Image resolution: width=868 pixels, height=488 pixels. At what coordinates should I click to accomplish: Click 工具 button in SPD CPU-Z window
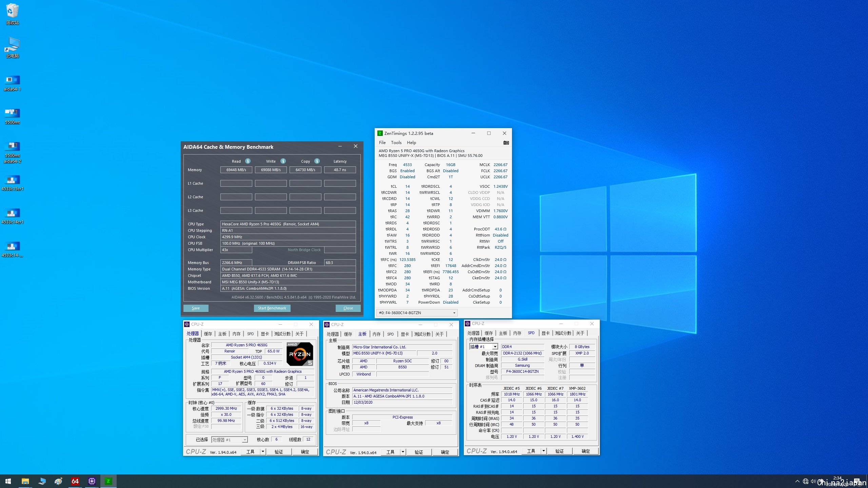pyautogui.click(x=531, y=451)
